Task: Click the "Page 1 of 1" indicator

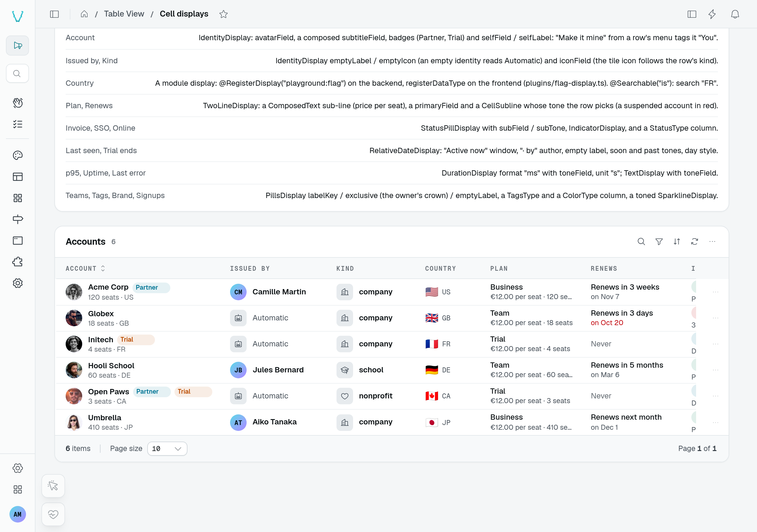Action: coord(697,449)
